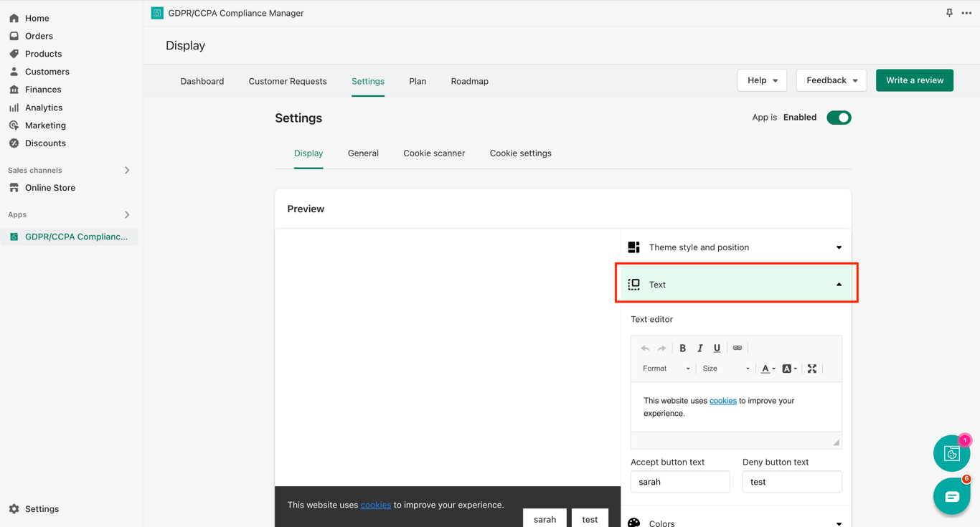The image size is (980, 527).
Task: Insert a link using the link icon
Action: (738, 348)
